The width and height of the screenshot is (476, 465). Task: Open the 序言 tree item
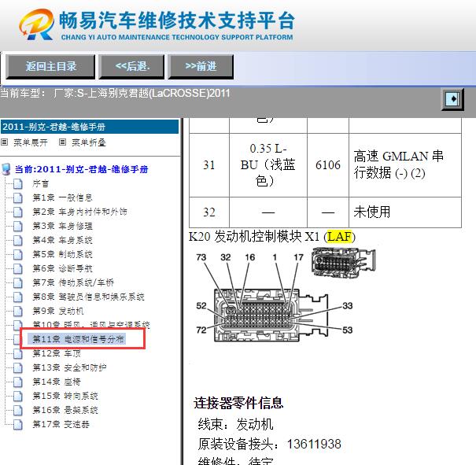tap(41, 183)
